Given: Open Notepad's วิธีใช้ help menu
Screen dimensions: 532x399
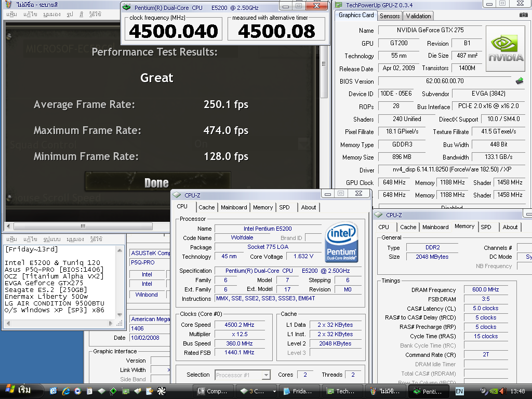Looking at the screenshot, I should 96,239.
